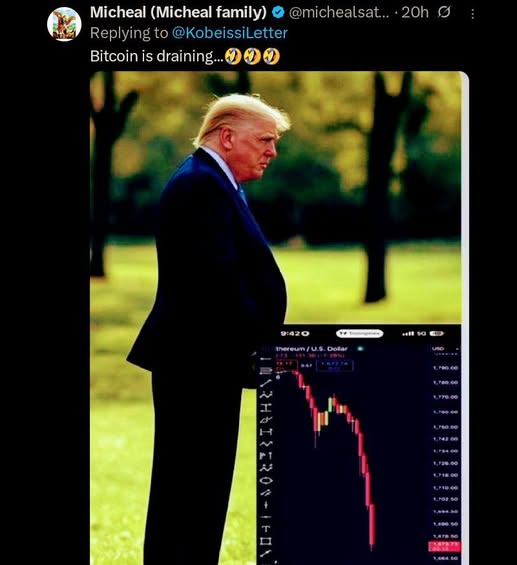517x565 pixels.
Task: Open the @michealsat handle link
Action: (339, 13)
